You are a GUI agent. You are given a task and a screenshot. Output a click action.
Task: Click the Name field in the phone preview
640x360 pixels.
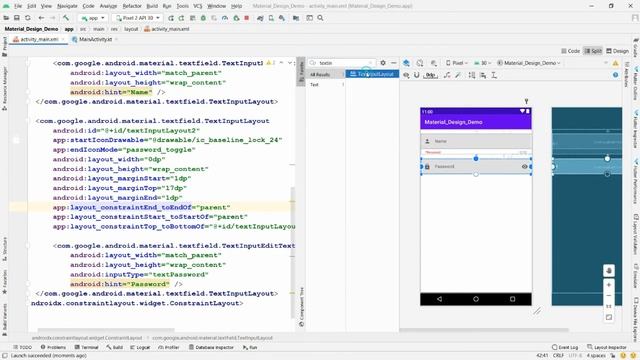476,141
